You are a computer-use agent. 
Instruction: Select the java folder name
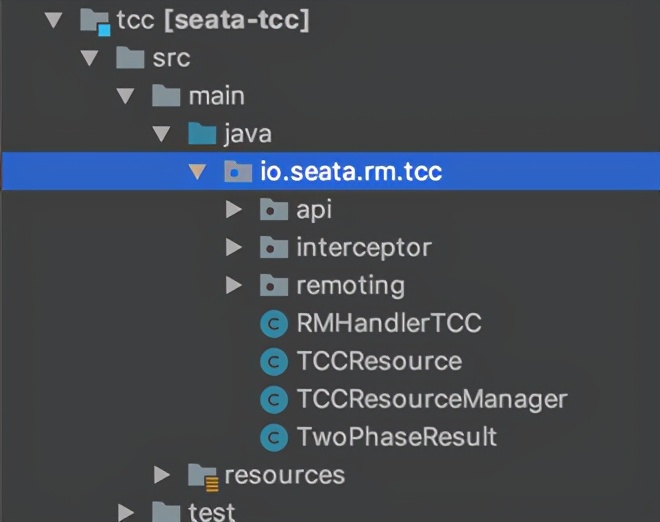(x=248, y=135)
